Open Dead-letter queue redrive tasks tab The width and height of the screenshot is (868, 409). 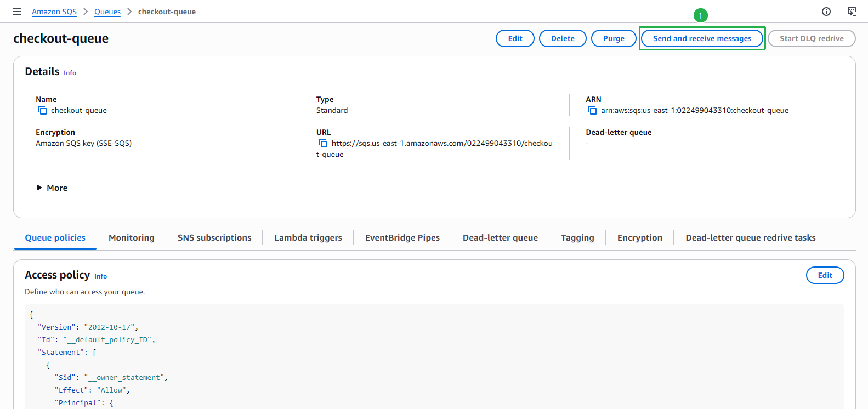click(x=751, y=238)
